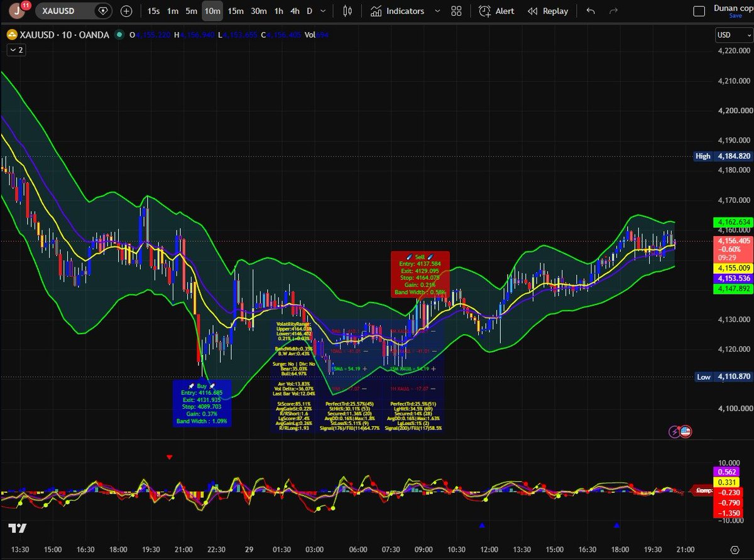Switch to the 15m timeframe
The image size is (754, 560).
(236, 11)
